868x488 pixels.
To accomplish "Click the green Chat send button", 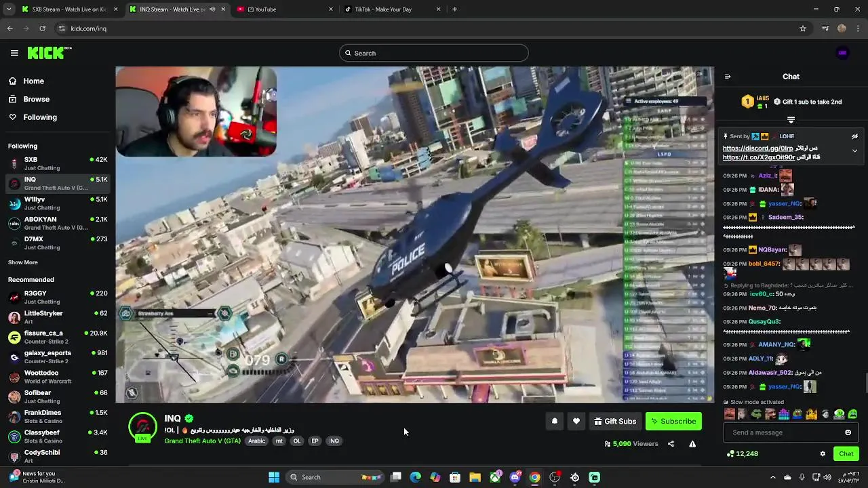I will click(x=846, y=453).
